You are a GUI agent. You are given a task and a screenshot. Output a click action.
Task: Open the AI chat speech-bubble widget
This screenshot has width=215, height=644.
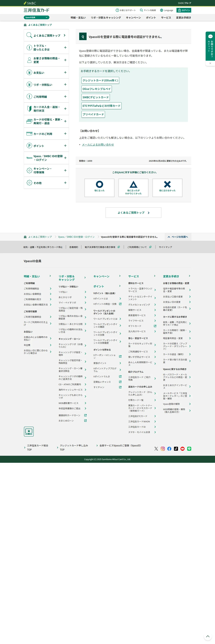click(x=210, y=36)
